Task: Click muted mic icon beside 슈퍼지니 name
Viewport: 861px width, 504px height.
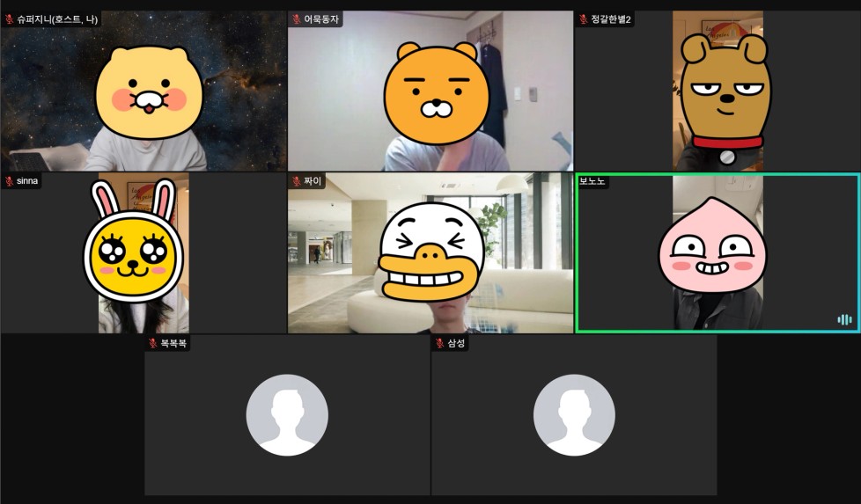Action: point(10,19)
